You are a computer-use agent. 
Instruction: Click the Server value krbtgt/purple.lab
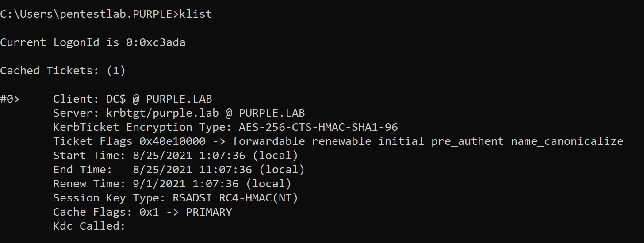tap(162, 113)
